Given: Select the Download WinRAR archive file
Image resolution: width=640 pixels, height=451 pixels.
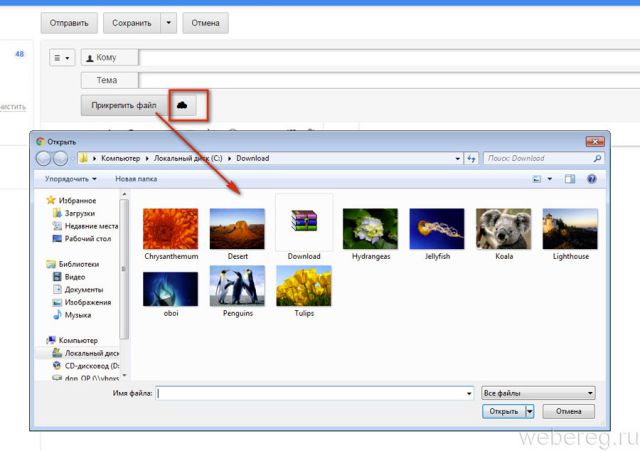Looking at the screenshot, I should pos(304,228).
